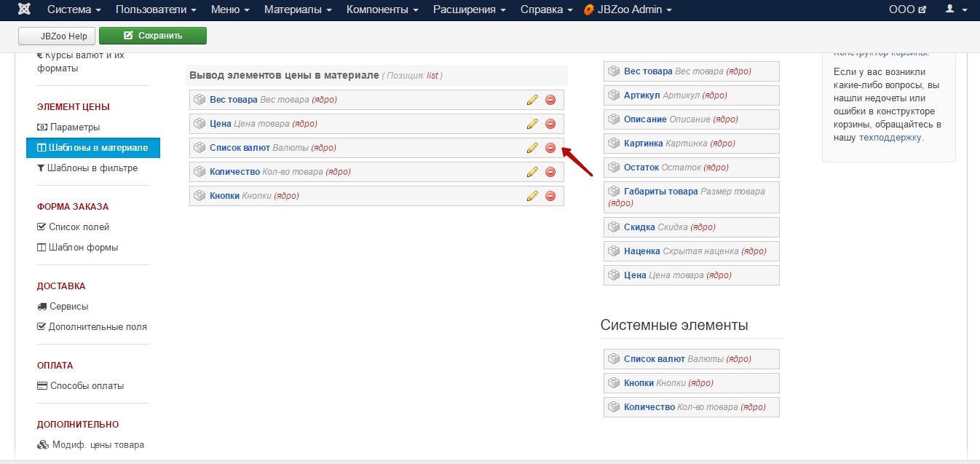Remove the Цена element from position
This screenshot has height=464, width=980.
550,124
